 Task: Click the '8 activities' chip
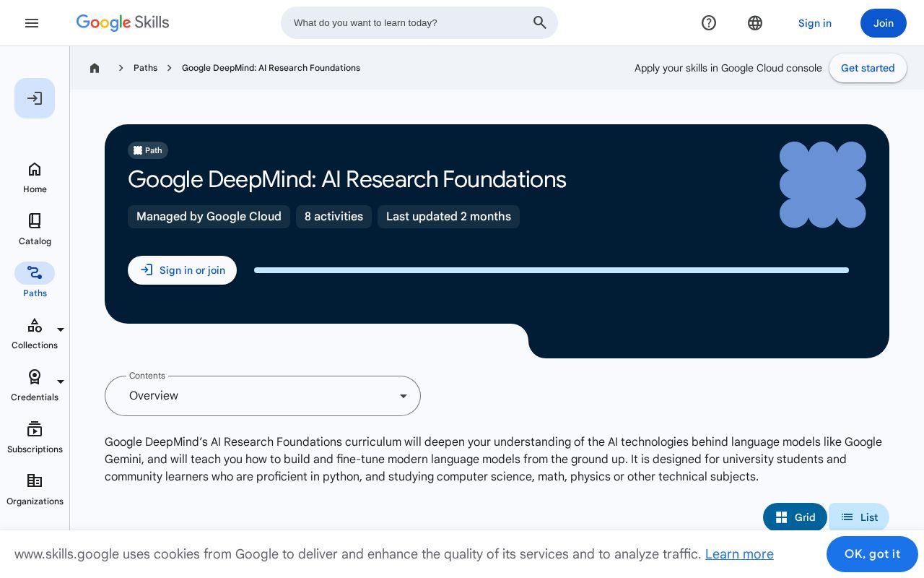pos(334,217)
